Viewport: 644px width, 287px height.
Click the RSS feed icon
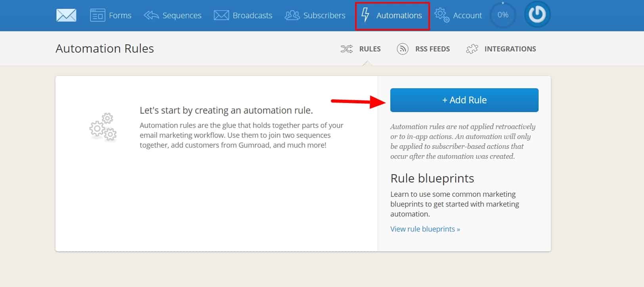pyautogui.click(x=403, y=49)
